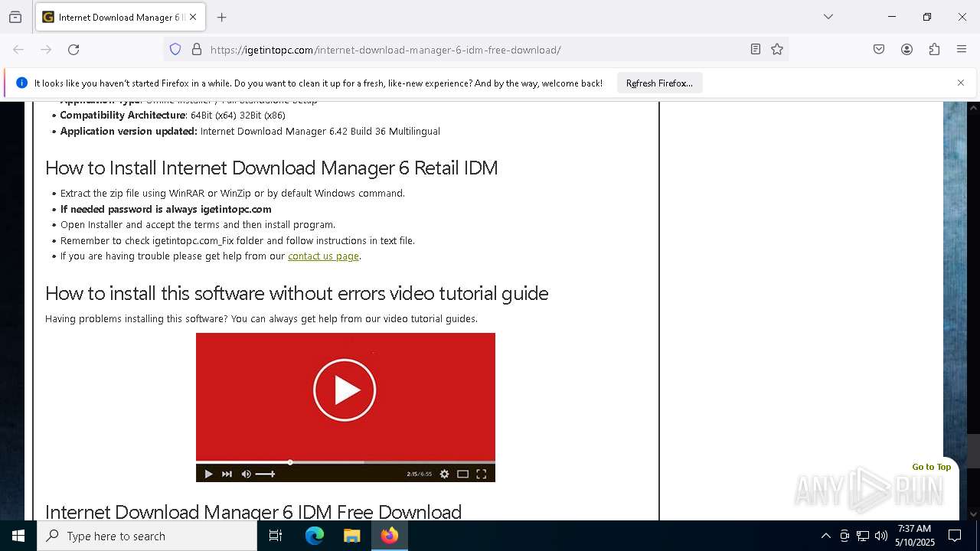Open tracking protection shield icon
The height and width of the screenshot is (551, 980).
[175, 50]
